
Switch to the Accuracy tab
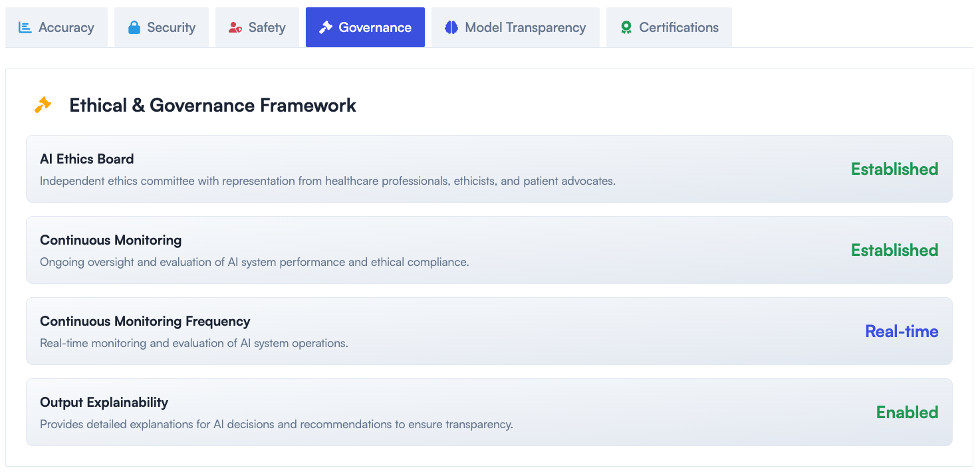pos(66,28)
